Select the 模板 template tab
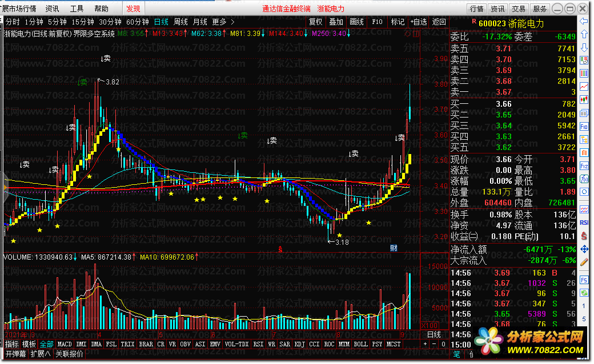Screen dimensions: 594x364 tap(29, 345)
